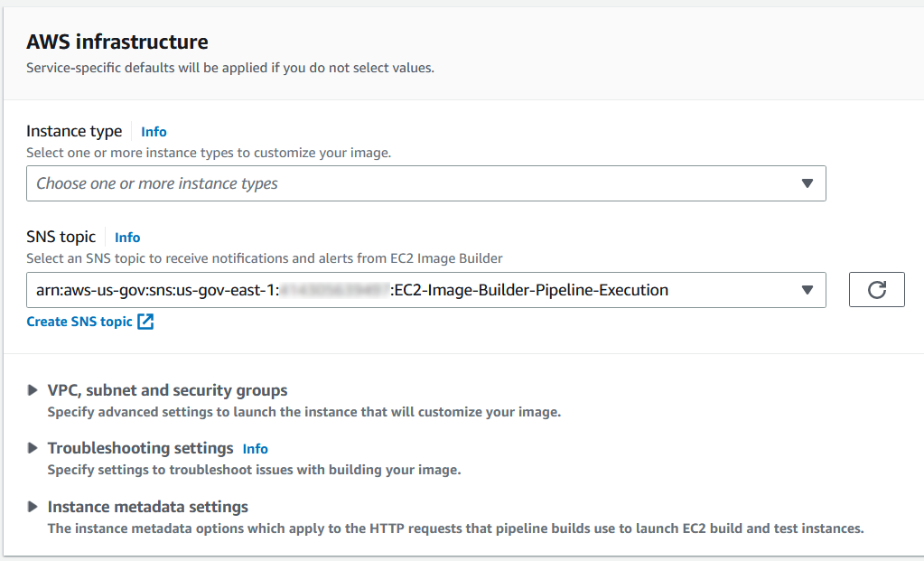Click the dropdown arrow on the Instance type field
The height and width of the screenshot is (561, 924).
coord(807,183)
